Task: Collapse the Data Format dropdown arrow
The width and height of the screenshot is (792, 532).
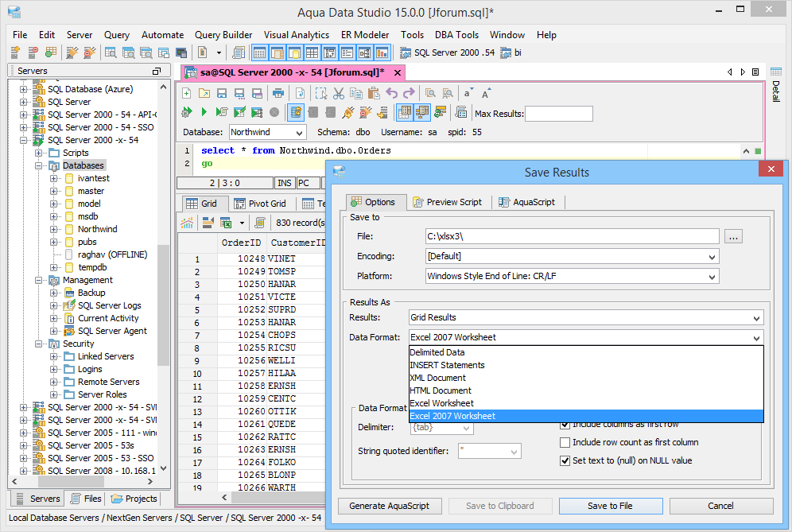Action: 756,337
